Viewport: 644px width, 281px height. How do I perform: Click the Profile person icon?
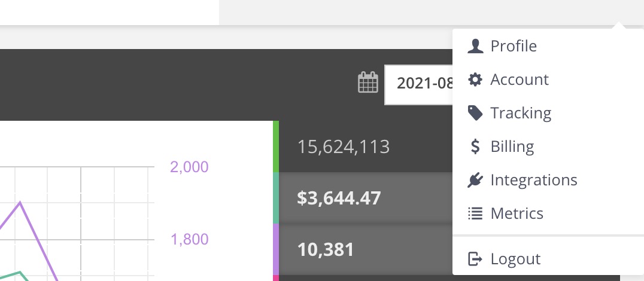point(475,46)
